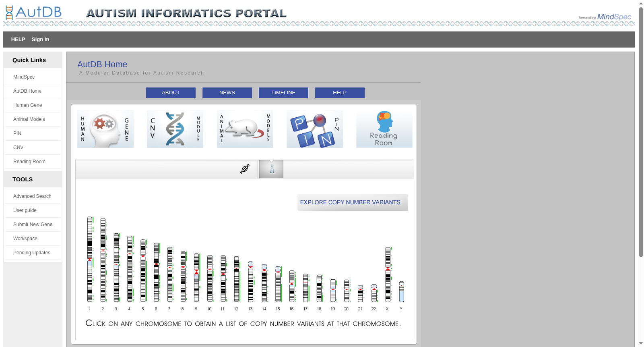Click the blue HELP button
This screenshot has width=644, height=347.
click(x=340, y=93)
